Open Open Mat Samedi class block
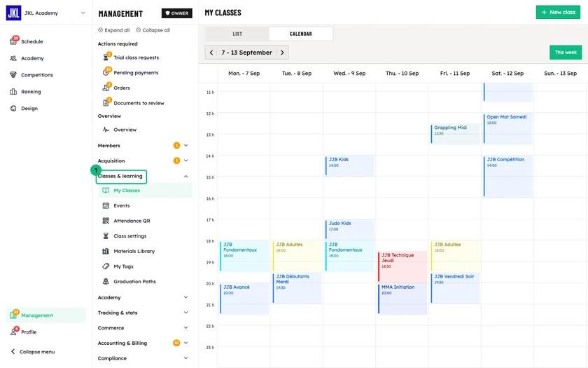Image resolution: width=588 pixels, height=368 pixels. (x=507, y=128)
